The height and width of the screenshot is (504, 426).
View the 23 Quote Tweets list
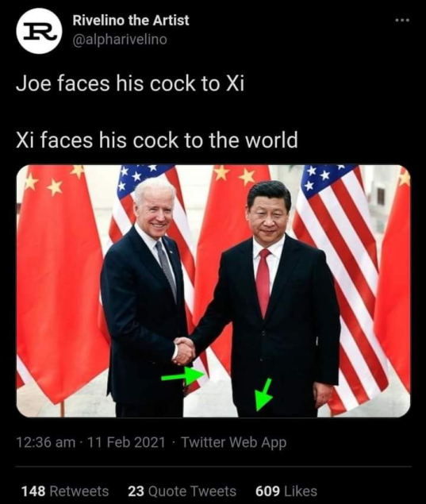pyautogui.click(x=182, y=491)
